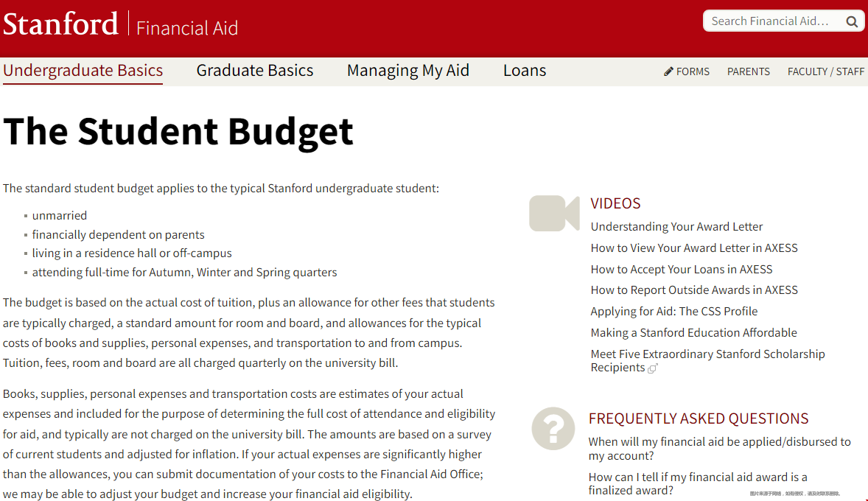Open How to Report Outside Awards link

[x=693, y=290]
